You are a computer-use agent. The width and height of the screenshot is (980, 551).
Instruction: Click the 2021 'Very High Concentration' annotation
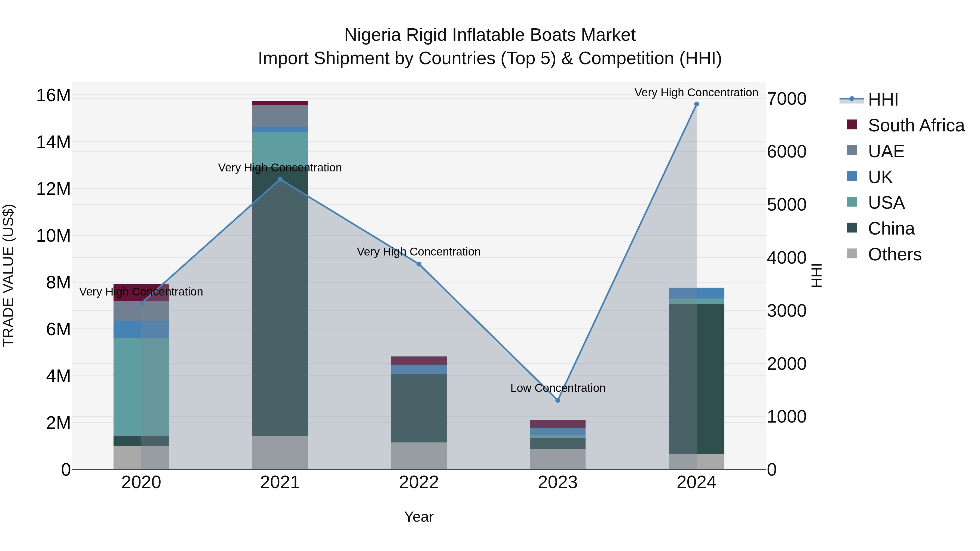point(280,168)
